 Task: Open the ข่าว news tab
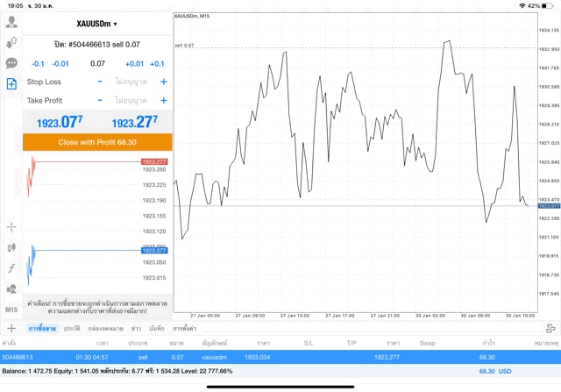point(136,328)
